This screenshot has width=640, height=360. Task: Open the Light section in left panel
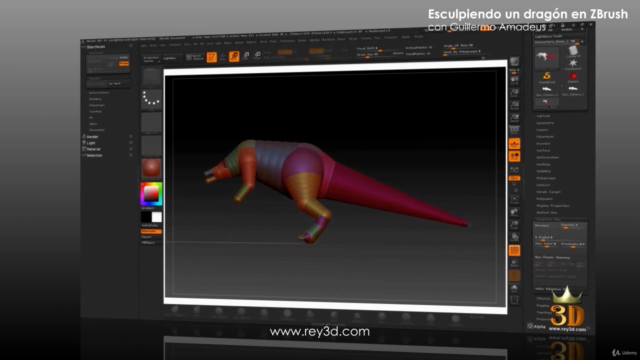91,143
